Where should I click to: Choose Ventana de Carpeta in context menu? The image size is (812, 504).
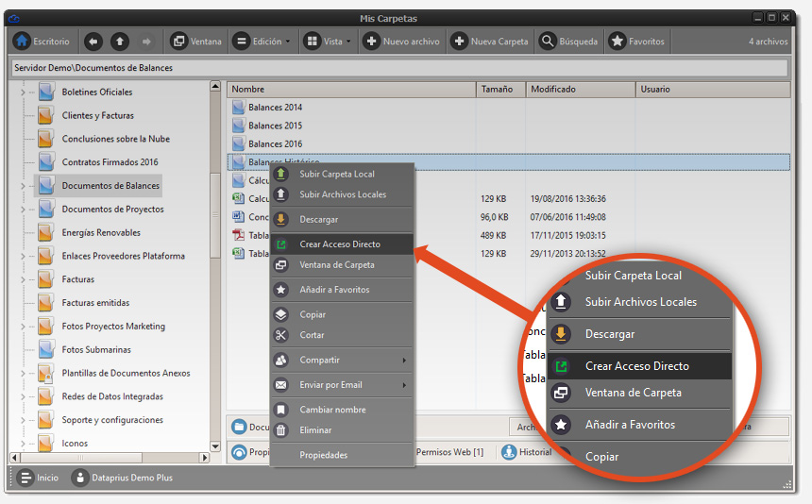[342, 265]
